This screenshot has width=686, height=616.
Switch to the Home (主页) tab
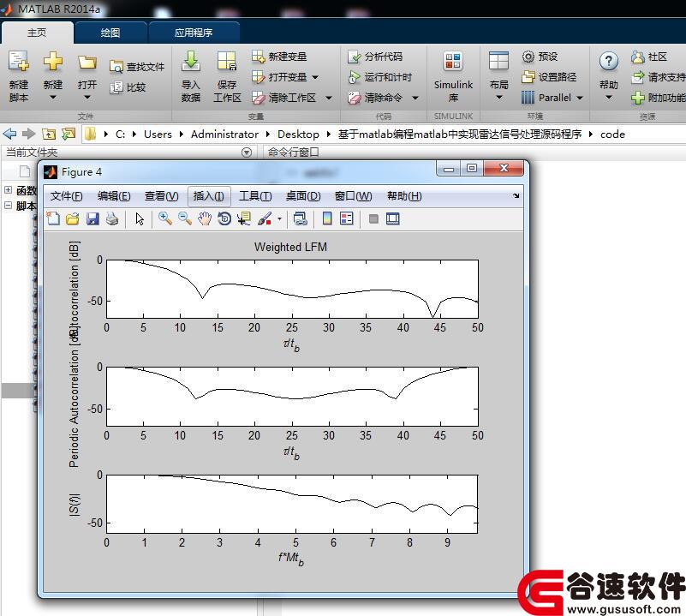coord(37,33)
